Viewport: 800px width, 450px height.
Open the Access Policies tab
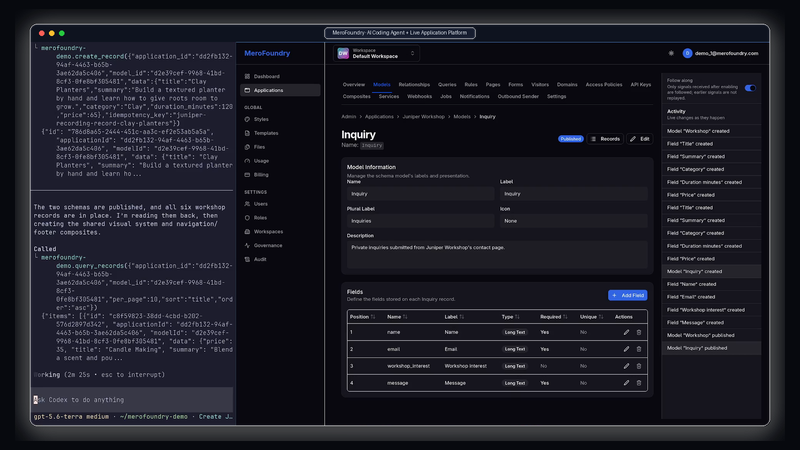[x=604, y=85]
